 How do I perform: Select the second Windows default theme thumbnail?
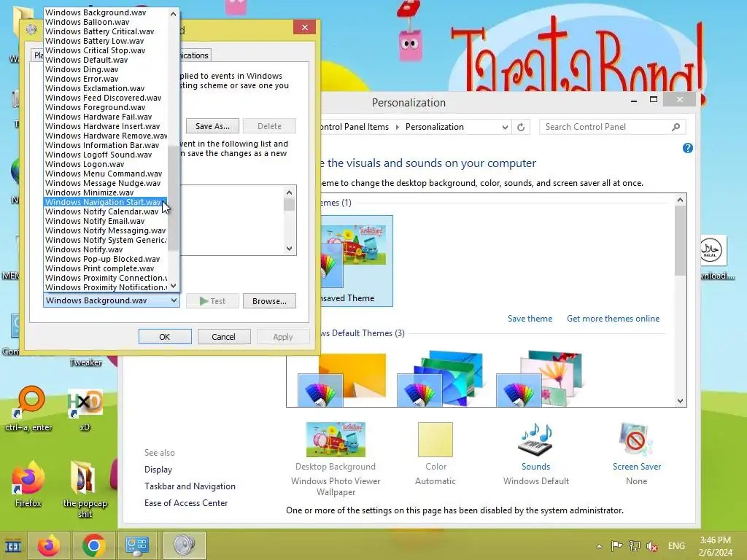click(x=440, y=379)
